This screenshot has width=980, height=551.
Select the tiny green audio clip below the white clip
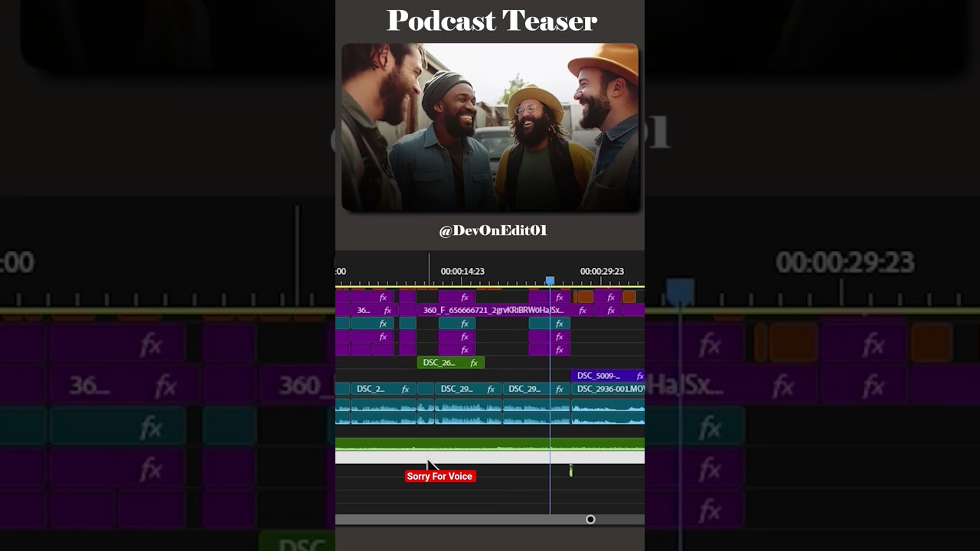tap(570, 470)
